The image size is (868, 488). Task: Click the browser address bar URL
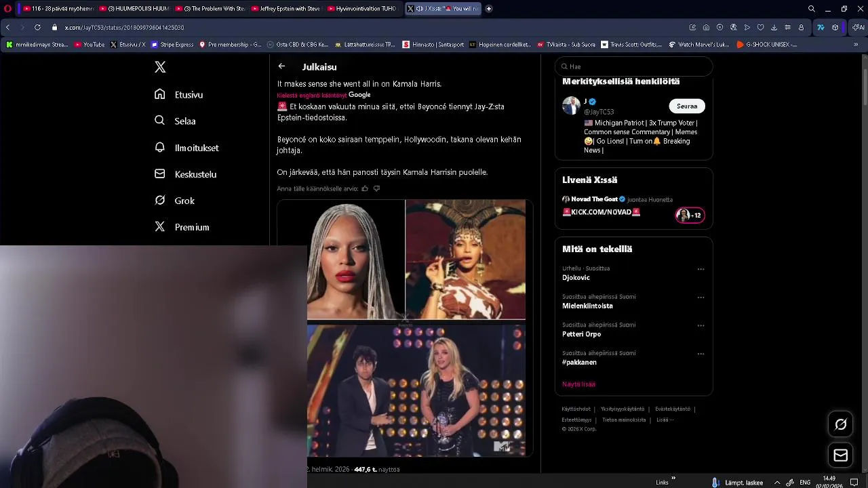click(x=124, y=27)
